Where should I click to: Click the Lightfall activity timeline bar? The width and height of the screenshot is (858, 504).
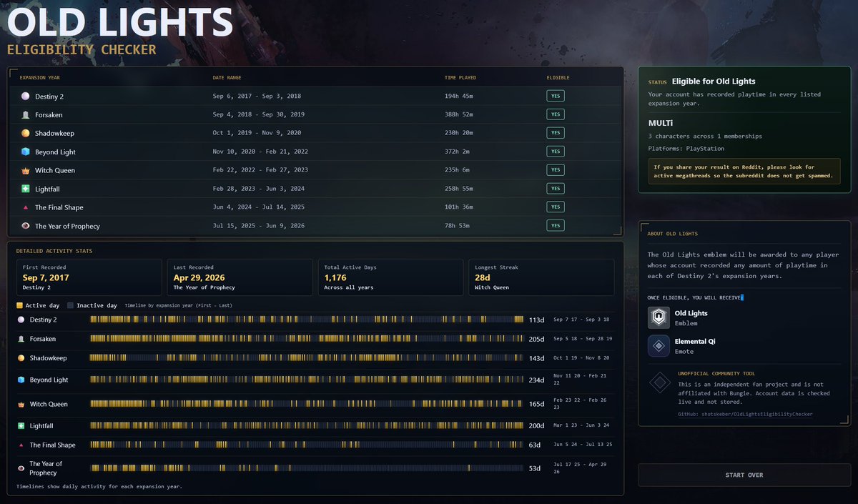[307, 426]
